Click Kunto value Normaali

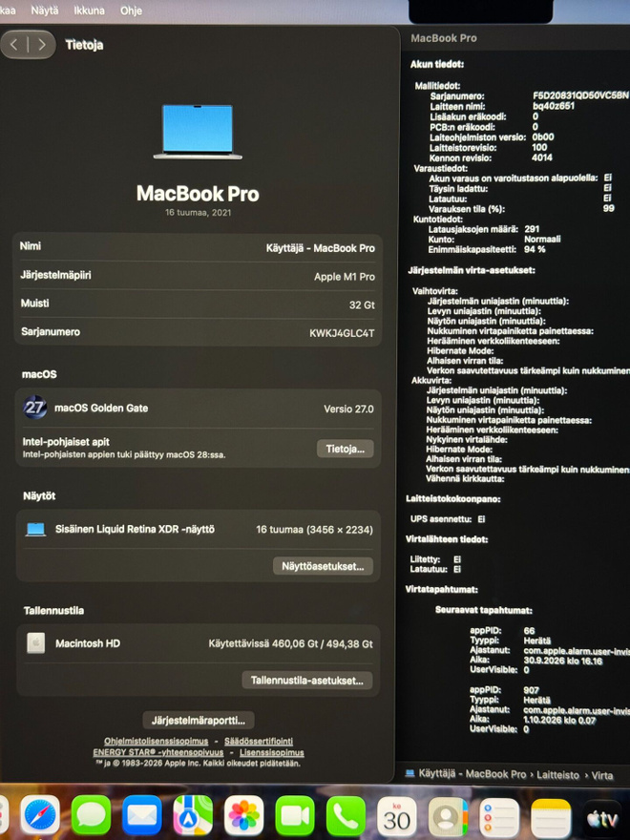tap(542, 239)
